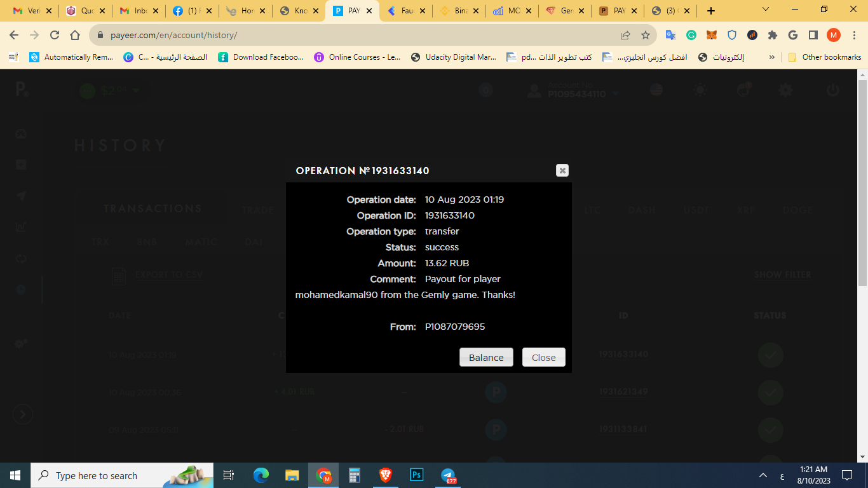Switch to the Binance browser tab
The height and width of the screenshot is (488, 868).
(x=459, y=11)
